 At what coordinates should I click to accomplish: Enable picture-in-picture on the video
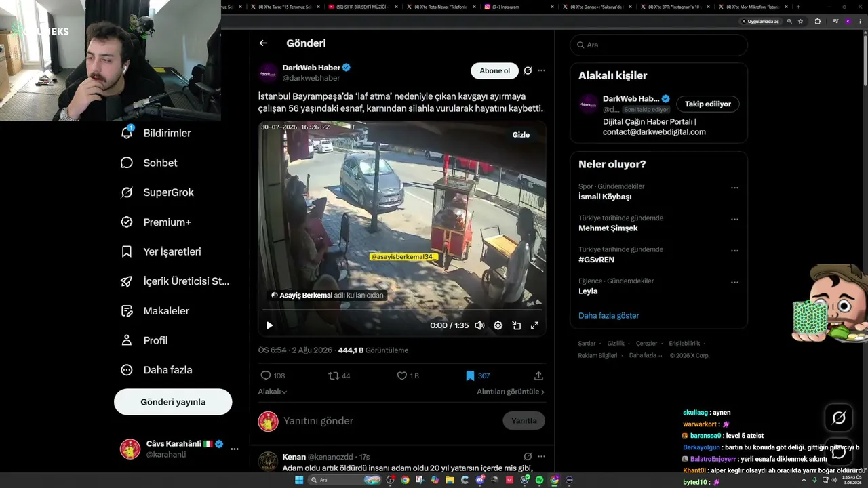tap(516, 325)
